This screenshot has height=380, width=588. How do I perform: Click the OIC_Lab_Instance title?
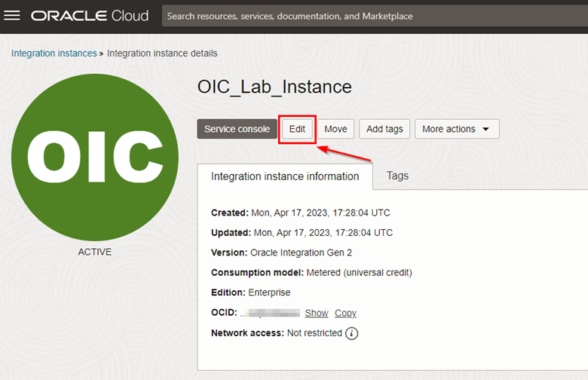coord(274,87)
